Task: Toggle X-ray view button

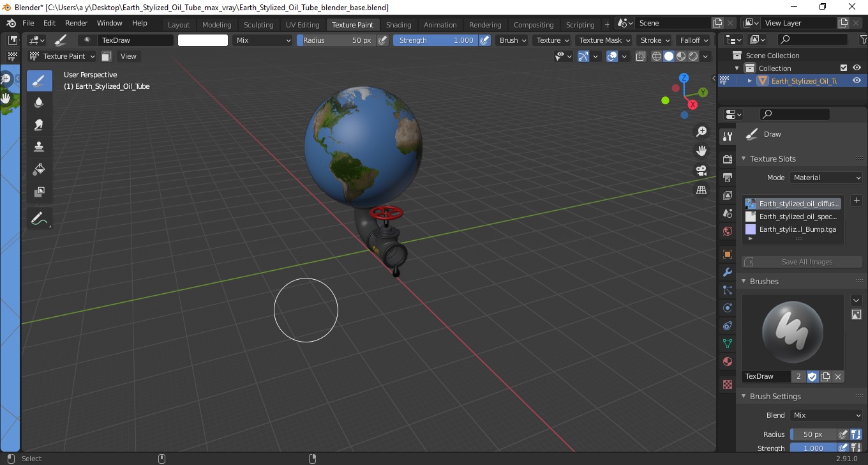Action: [x=641, y=56]
